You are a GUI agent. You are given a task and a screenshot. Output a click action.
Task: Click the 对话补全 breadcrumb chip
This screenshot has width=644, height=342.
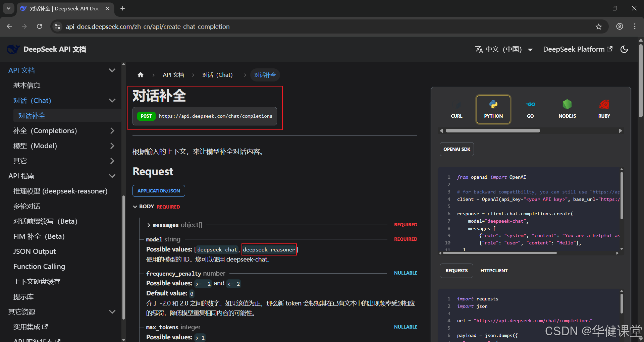click(265, 75)
